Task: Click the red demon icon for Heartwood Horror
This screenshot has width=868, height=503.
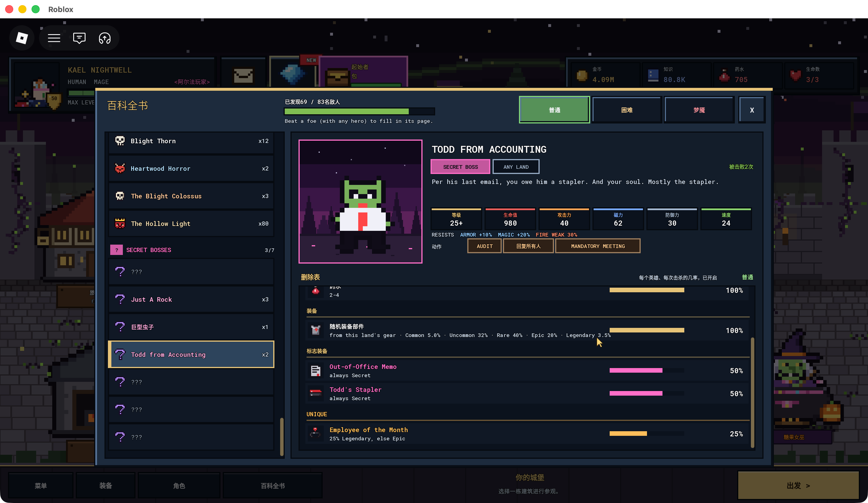Action: click(x=120, y=169)
